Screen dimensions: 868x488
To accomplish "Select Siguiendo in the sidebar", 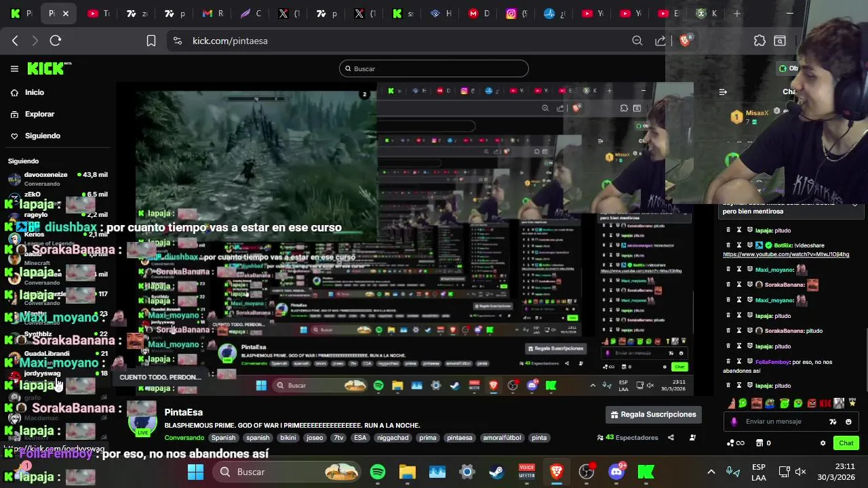I will 42,136.
